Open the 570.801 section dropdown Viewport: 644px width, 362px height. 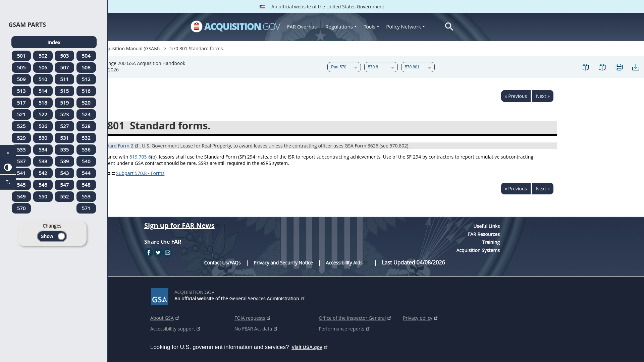tap(418, 67)
